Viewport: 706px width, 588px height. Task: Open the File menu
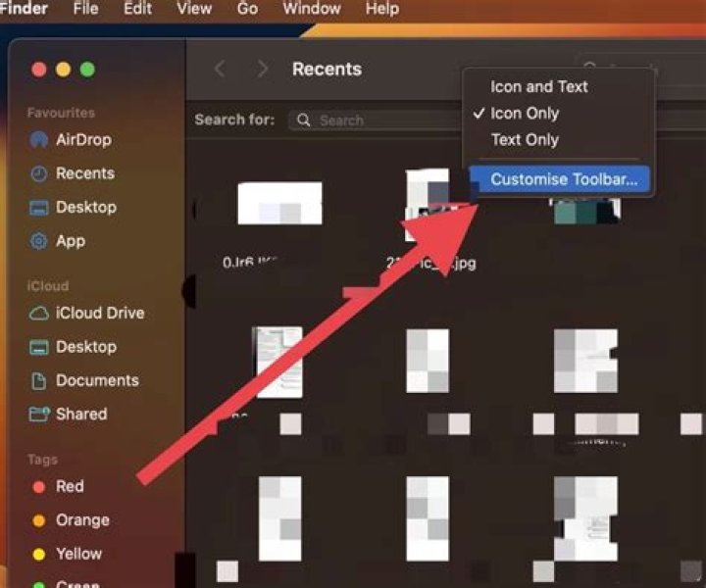point(85,8)
